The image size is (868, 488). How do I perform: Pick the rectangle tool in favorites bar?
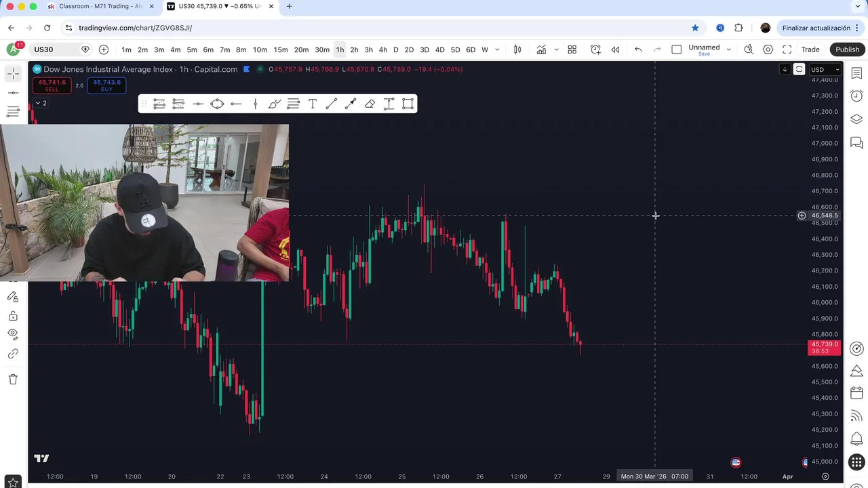(x=408, y=104)
